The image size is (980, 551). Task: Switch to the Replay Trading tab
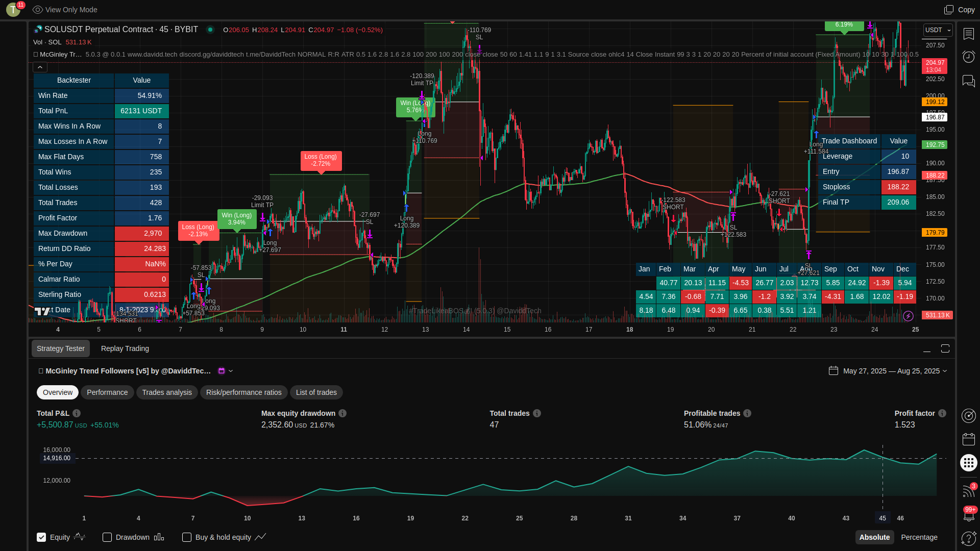125,348
